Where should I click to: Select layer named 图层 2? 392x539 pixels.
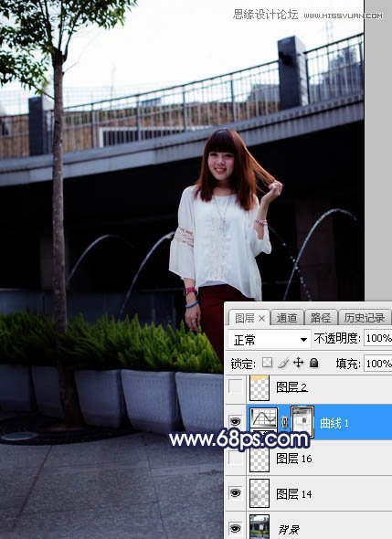click(x=291, y=387)
